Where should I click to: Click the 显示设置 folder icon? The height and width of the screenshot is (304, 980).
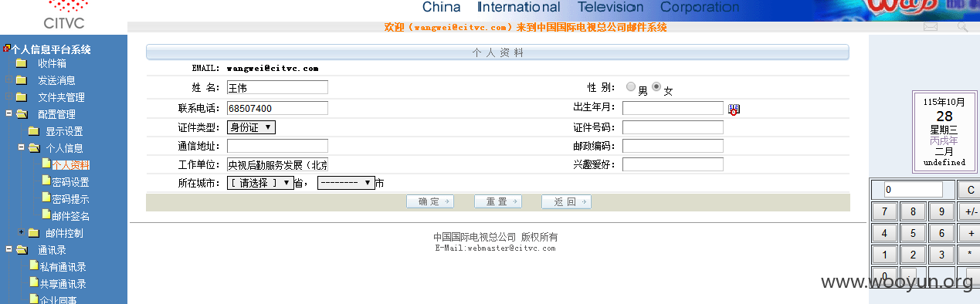pos(33,131)
